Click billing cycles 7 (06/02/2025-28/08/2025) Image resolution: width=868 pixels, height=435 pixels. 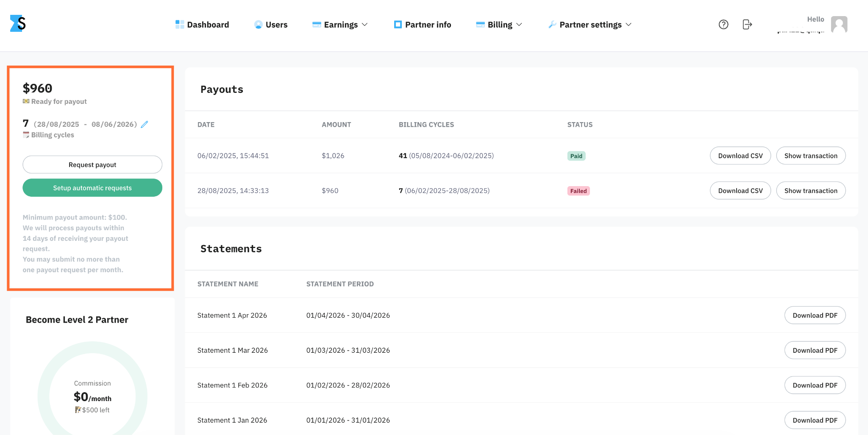tap(444, 191)
